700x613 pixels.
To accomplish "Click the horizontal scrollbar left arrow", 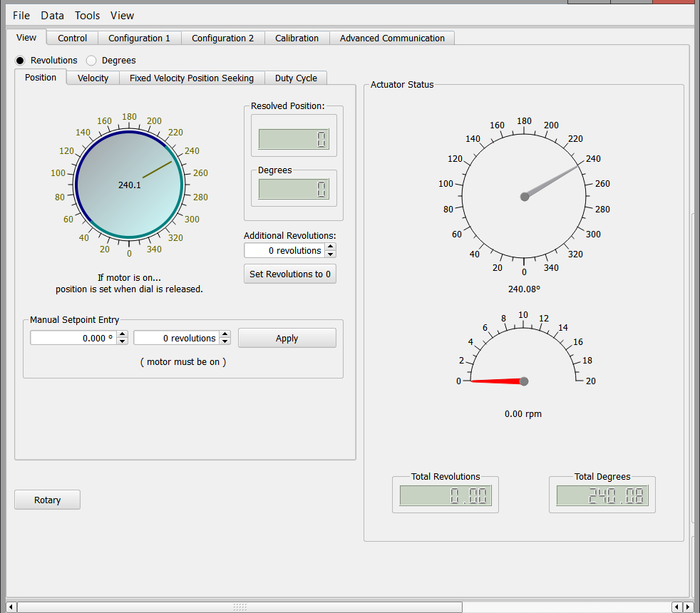I will click(x=11, y=607).
